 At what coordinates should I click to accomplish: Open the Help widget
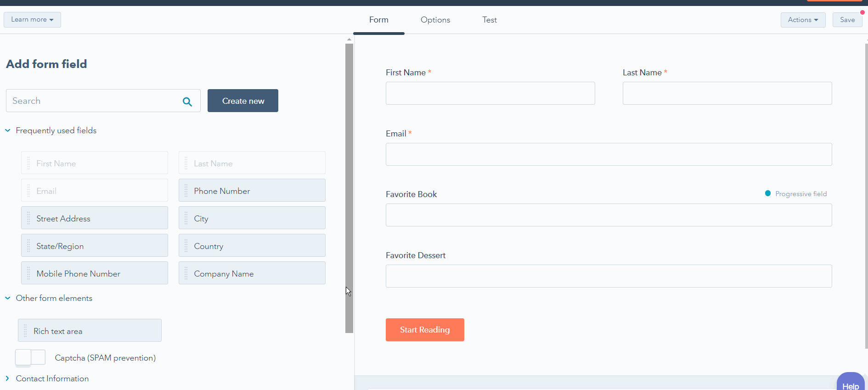pos(851,382)
